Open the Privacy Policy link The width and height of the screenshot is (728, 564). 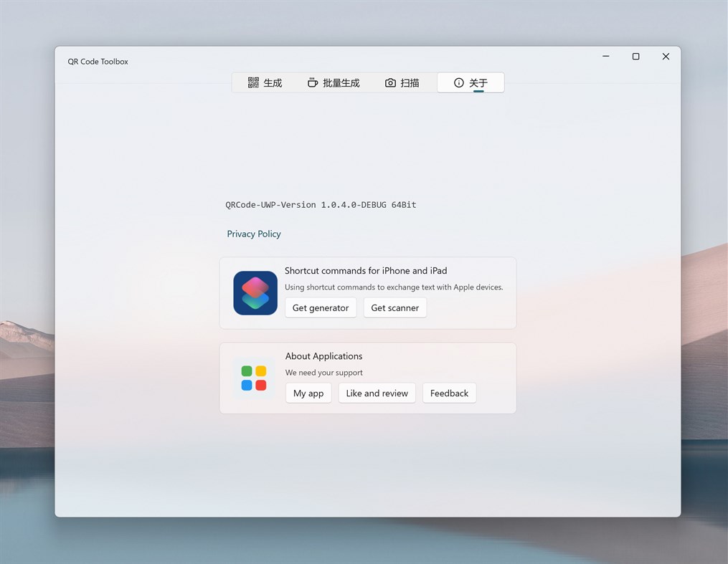click(x=253, y=234)
